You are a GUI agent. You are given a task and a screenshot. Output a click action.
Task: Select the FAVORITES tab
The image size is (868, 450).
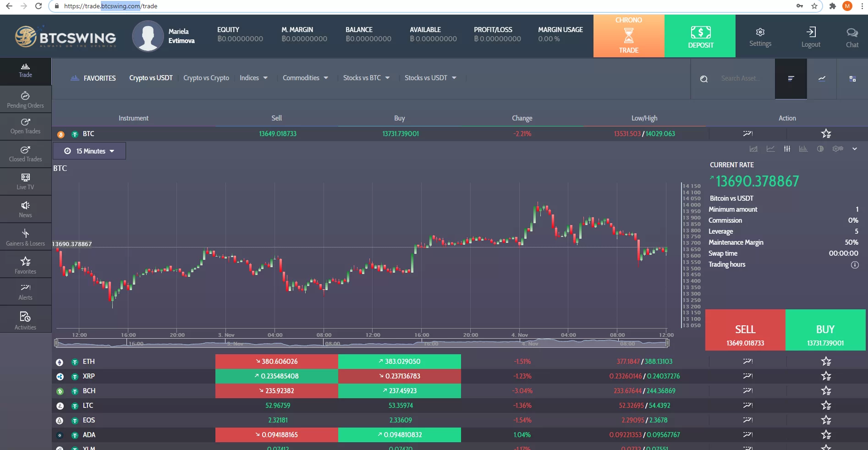[93, 78]
